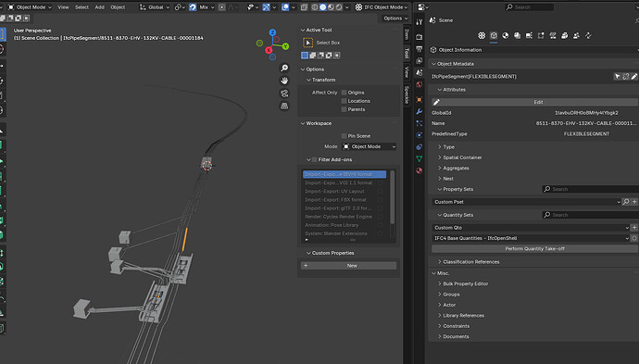Click the Property Sets search field
This screenshot has width=639, height=364.
pyautogui.click(x=590, y=189)
